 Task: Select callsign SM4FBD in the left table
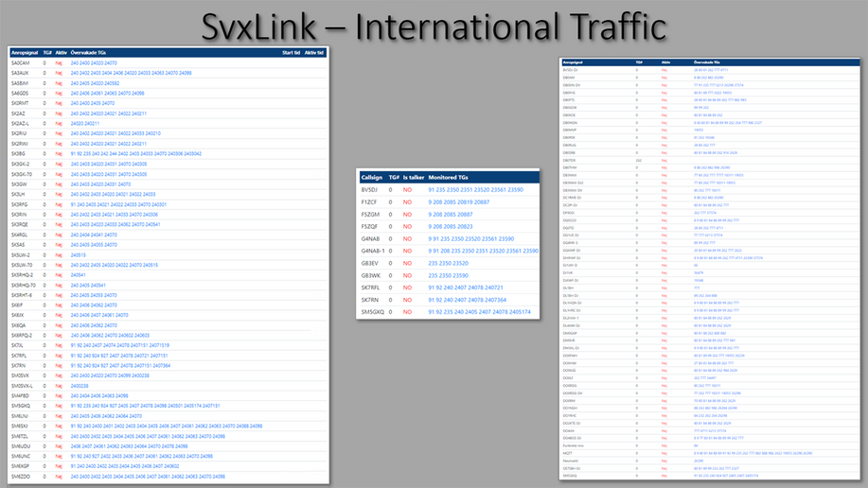[x=20, y=395]
